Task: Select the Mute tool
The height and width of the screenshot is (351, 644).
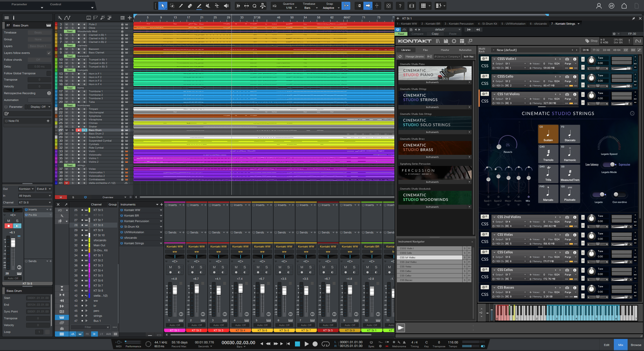Action: [x=208, y=6]
